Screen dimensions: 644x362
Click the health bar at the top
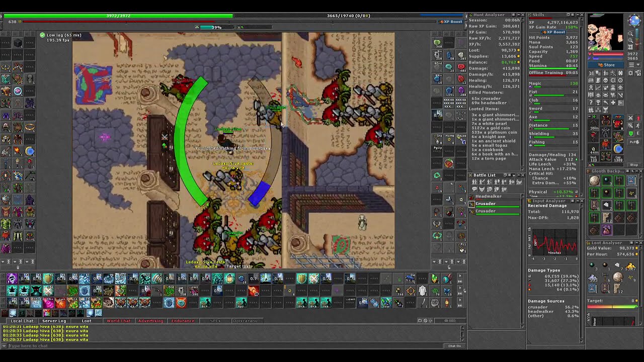[x=118, y=16]
